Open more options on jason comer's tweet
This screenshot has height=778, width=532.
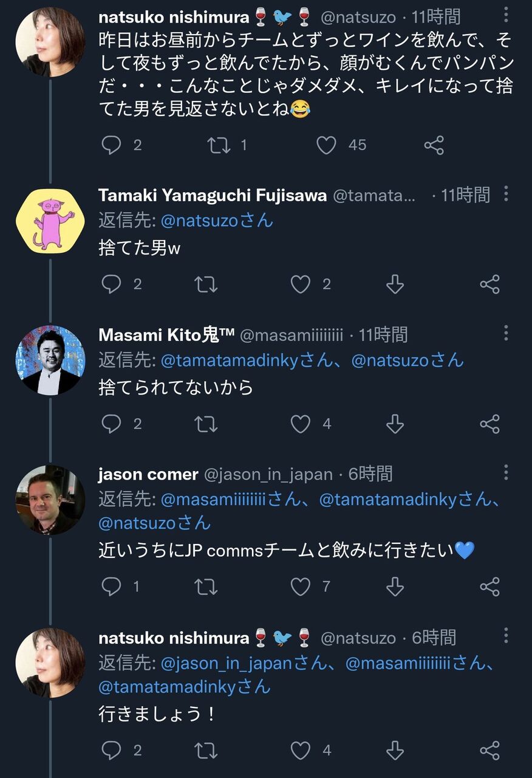[506, 472]
